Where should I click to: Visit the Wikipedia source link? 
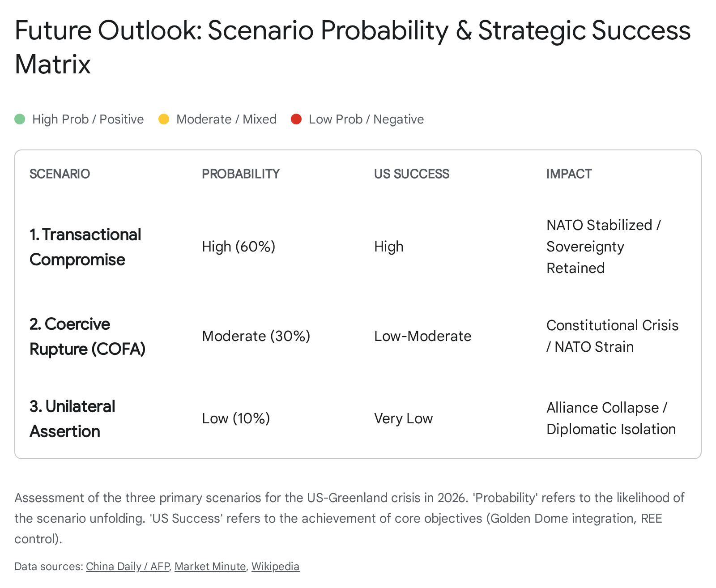pyautogui.click(x=275, y=567)
